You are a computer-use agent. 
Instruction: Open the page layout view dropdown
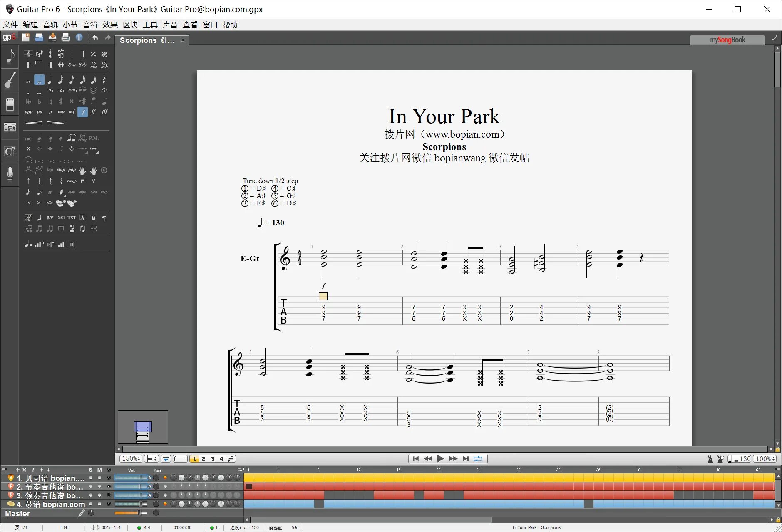(x=151, y=459)
